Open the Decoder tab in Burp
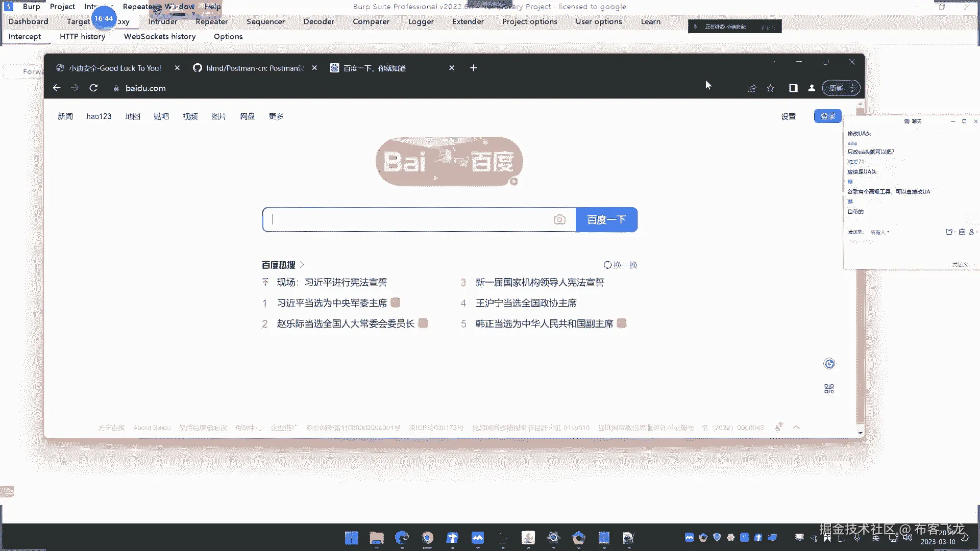The width and height of the screenshot is (980, 551). pyautogui.click(x=318, y=21)
